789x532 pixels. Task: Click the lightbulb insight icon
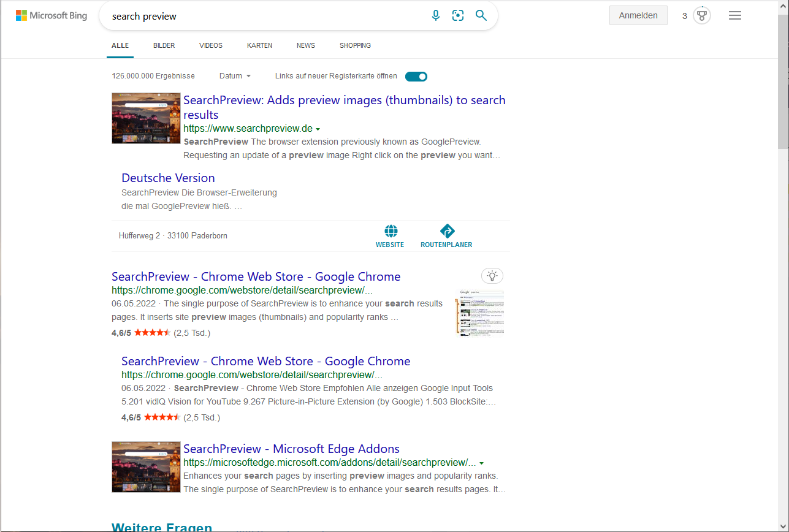tap(492, 276)
